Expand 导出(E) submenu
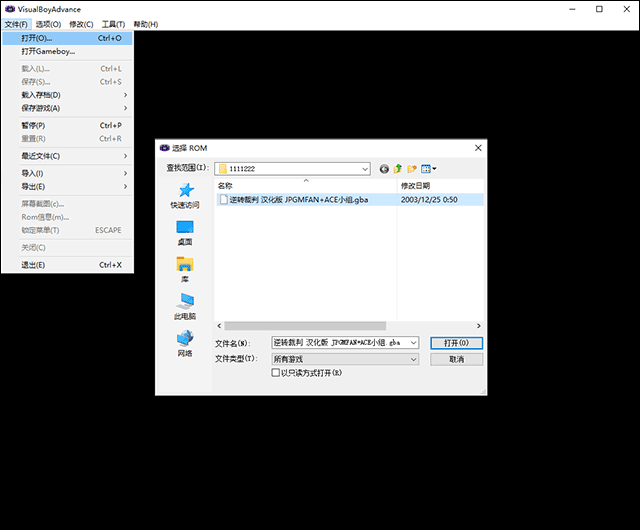Viewport: 640px width, 530px height. pyautogui.click(x=67, y=187)
